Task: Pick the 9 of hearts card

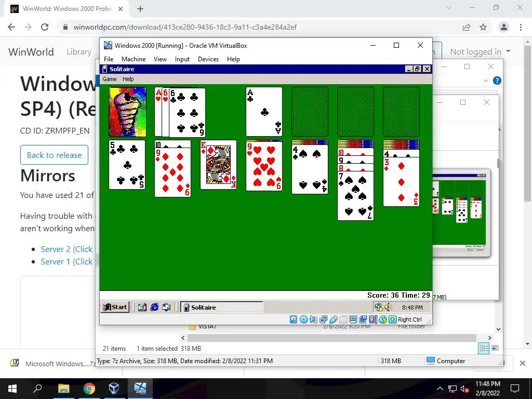Action: [x=264, y=166]
